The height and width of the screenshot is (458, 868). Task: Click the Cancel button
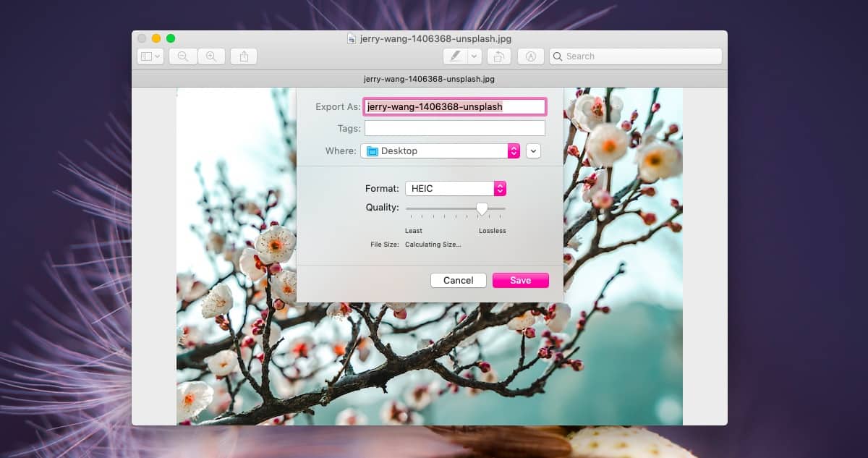(x=459, y=280)
